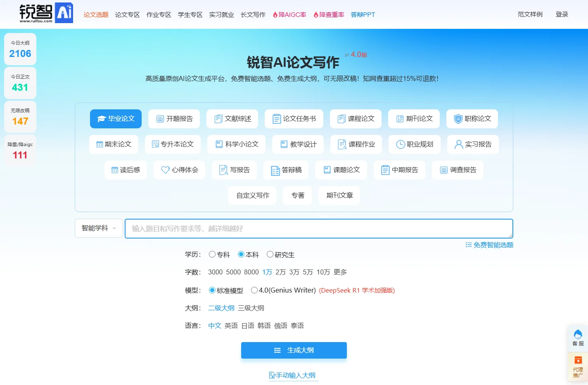Open 作业专区 nav item
Screen dimensions: 588x385
click(x=159, y=14)
